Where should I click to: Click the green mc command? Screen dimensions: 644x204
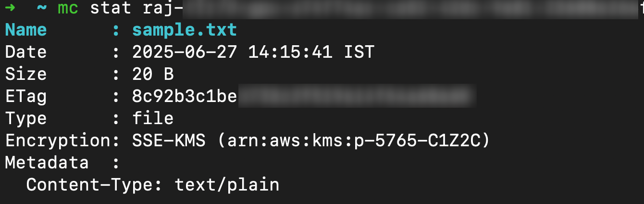[x=68, y=8]
